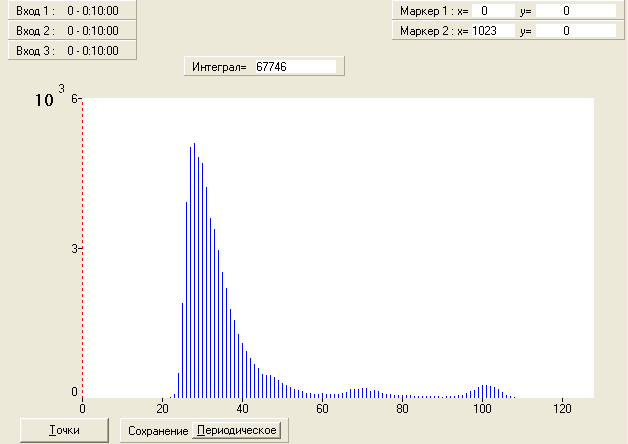628x444 pixels.
Task: Click the x-axis label 40
Action: pos(242,409)
